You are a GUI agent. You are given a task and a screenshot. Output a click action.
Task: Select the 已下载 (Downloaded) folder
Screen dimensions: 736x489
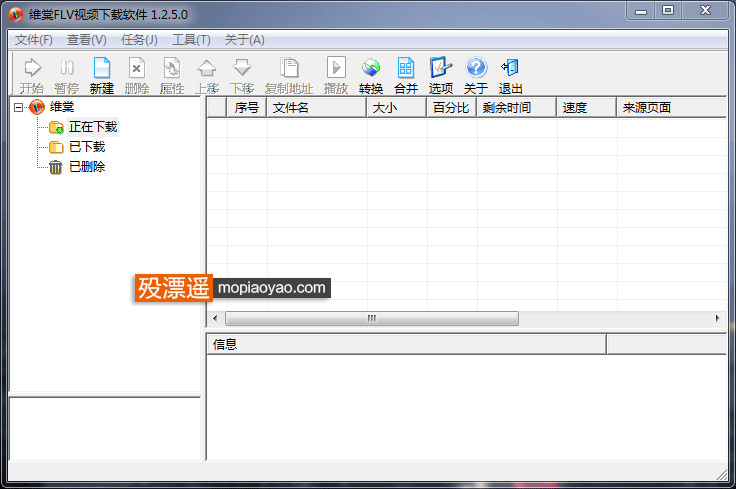87,147
